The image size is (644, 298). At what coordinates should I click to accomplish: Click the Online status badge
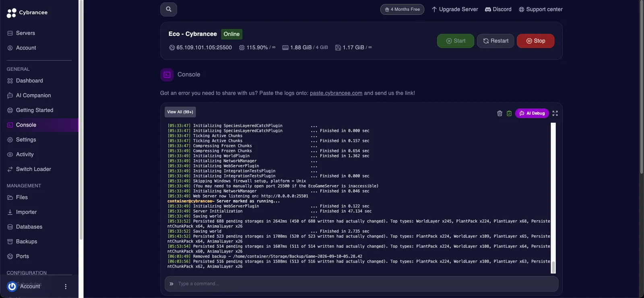pos(232,34)
